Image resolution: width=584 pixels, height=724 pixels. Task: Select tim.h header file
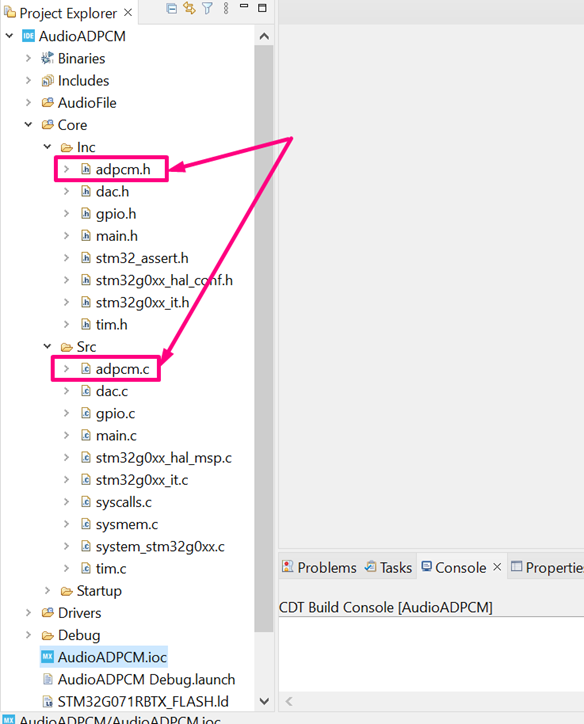pyautogui.click(x=112, y=325)
